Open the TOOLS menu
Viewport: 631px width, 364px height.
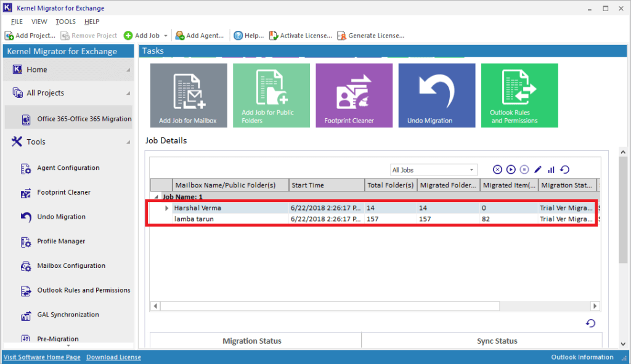65,21
